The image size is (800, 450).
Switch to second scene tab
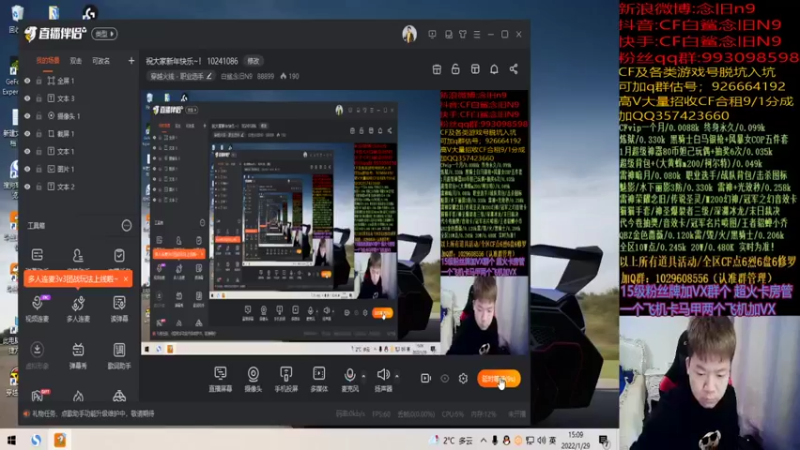point(76,61)
